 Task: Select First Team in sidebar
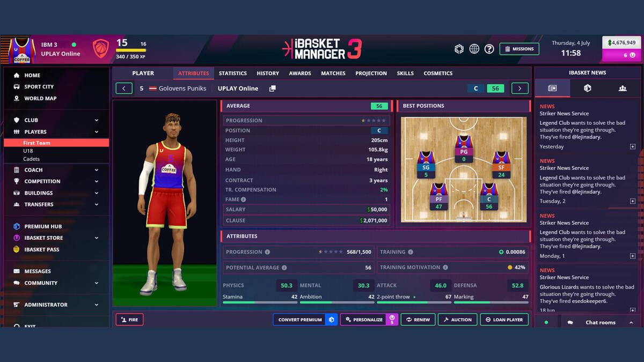point(56,143)
